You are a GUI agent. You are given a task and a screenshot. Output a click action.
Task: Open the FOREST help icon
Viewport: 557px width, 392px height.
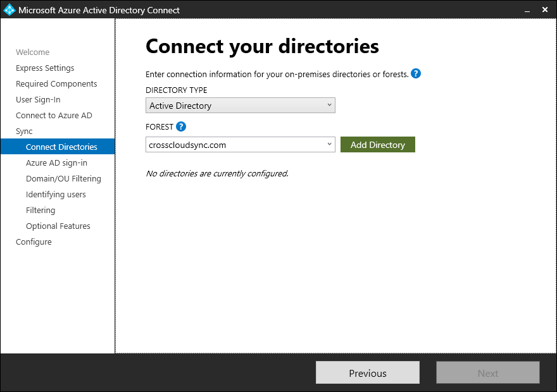182,126
